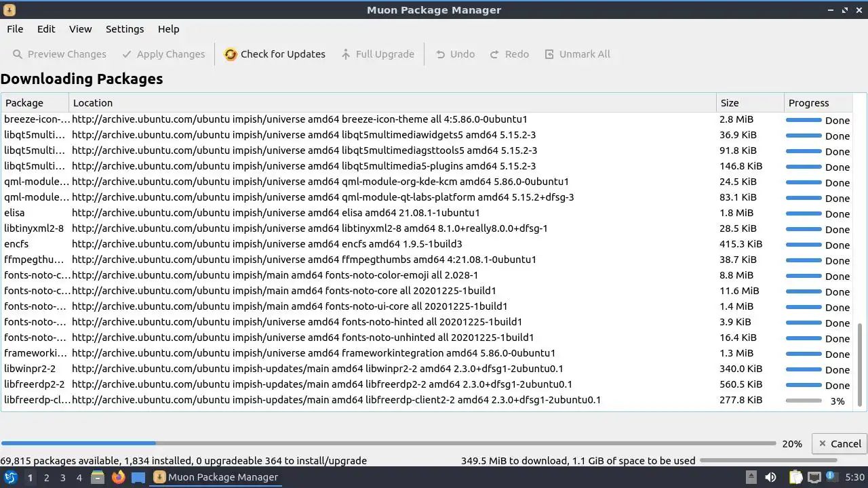
Task: Cancel the package download
Action: pyautogui.click(x=840, y=444)
